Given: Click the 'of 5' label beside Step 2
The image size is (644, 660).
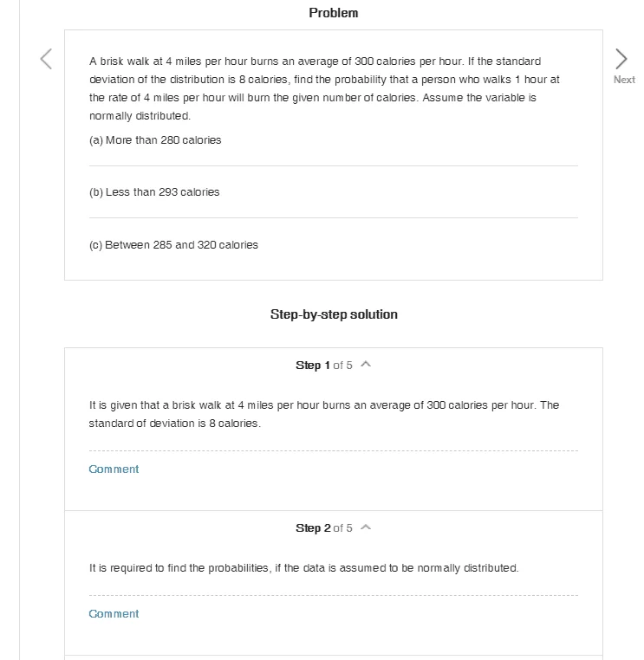Looking at the screenshot, I should (x=342, y=528).
